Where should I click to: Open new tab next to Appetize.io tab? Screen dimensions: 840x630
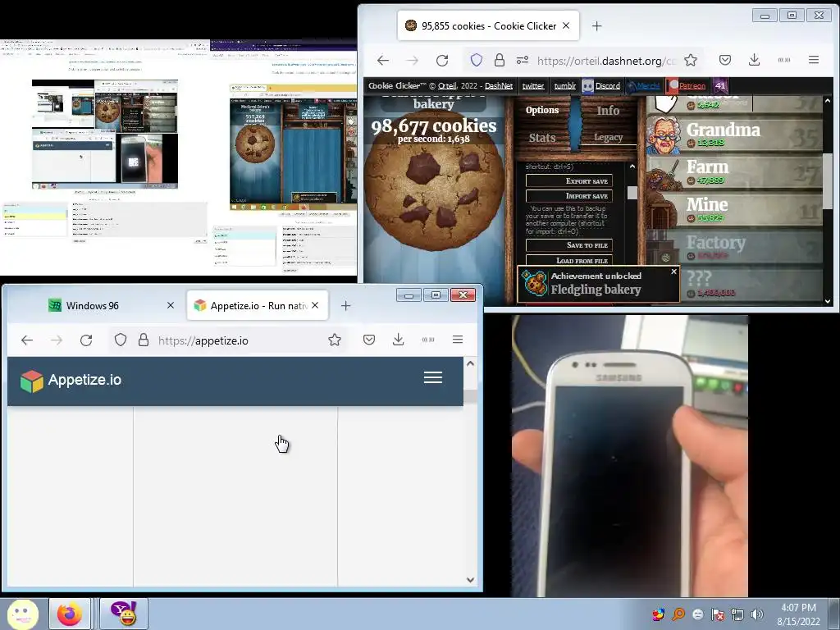coord(345,305)
